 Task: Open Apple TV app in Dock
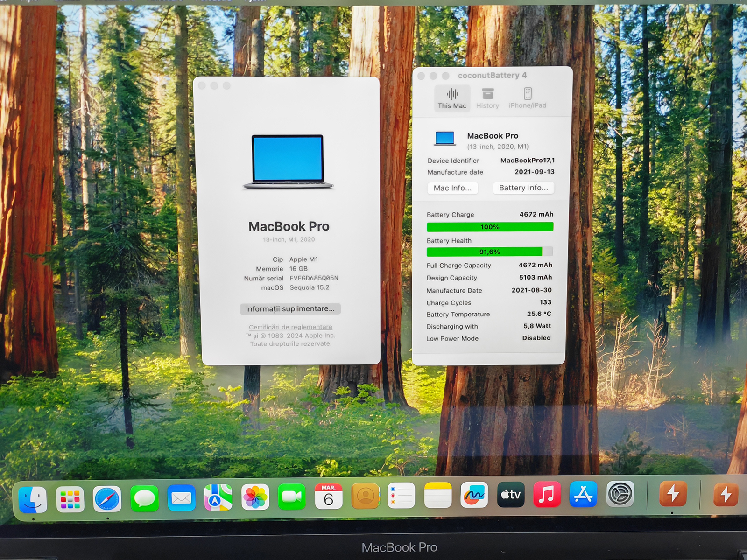coord(511,495)
